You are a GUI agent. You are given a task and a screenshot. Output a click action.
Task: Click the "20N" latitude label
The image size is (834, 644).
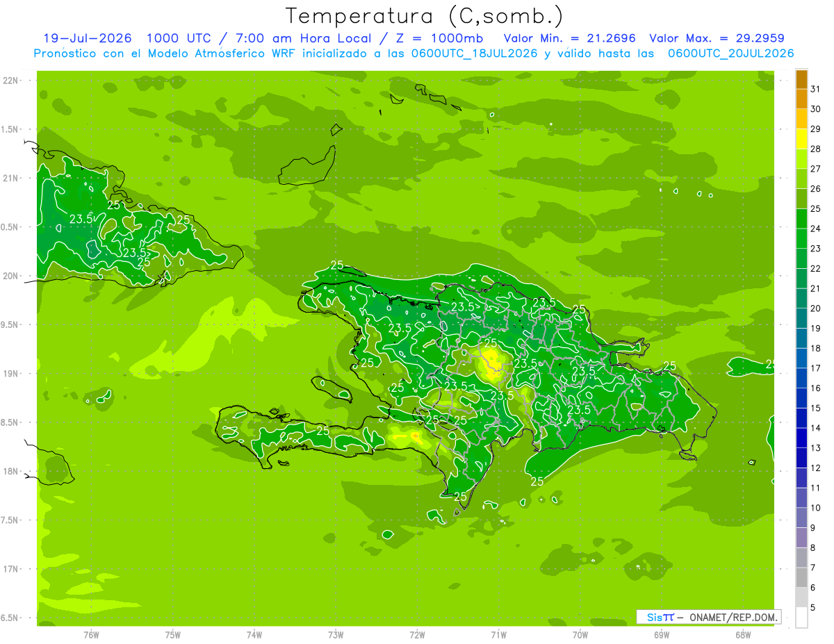click(x=12, y=276)
